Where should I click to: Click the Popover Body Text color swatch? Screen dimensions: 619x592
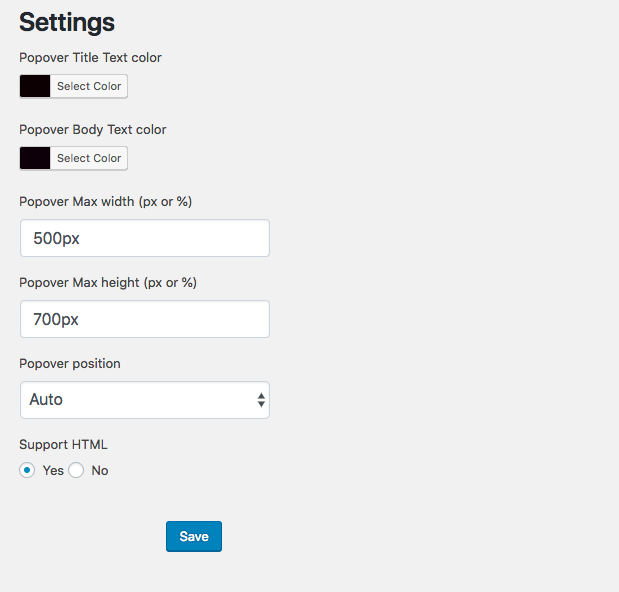tap(35, 158)
